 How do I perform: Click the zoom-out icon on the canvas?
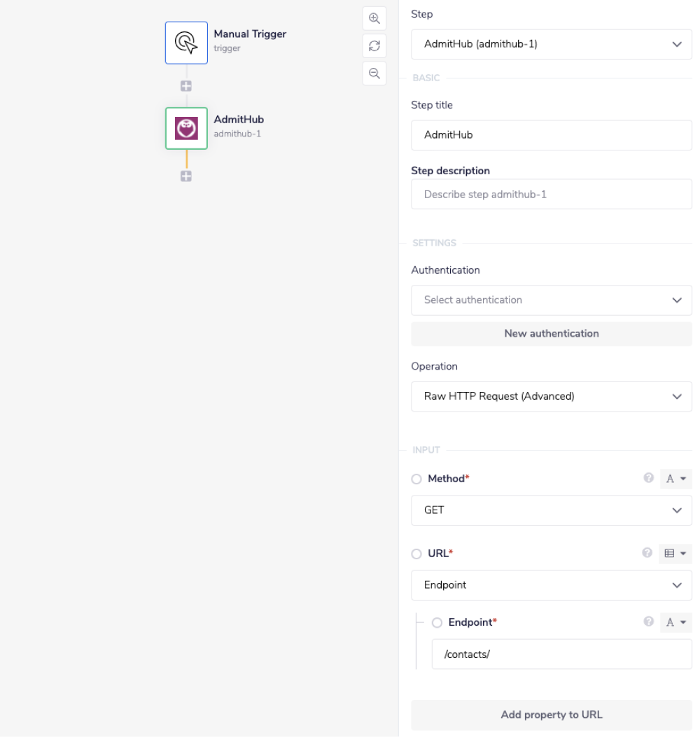pyautogui.click(x=374, y=73)
